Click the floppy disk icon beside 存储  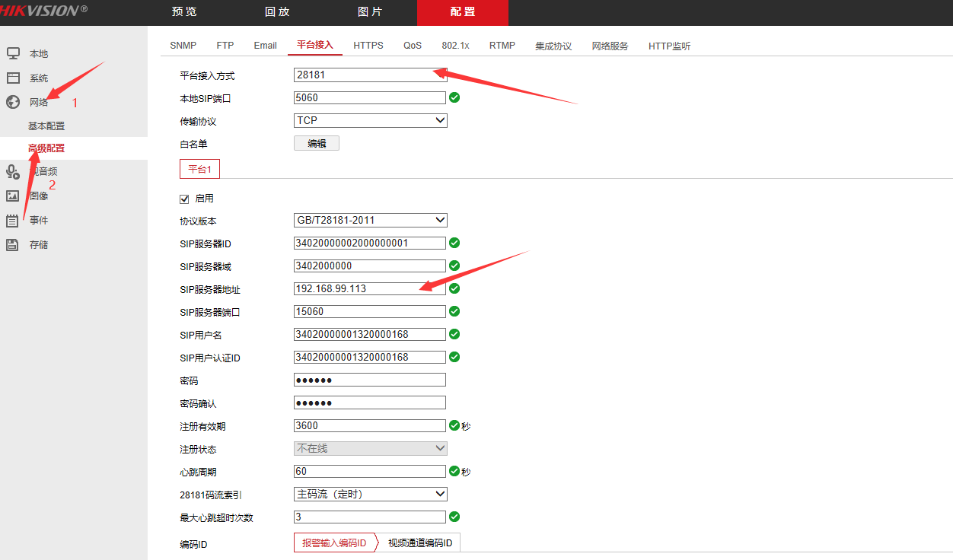point(13,244)
